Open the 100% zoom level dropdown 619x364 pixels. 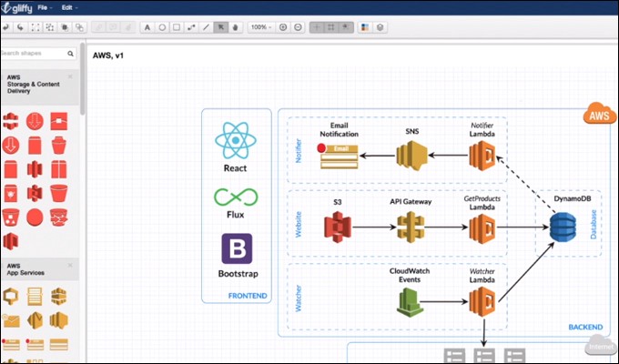coord(261,27)
